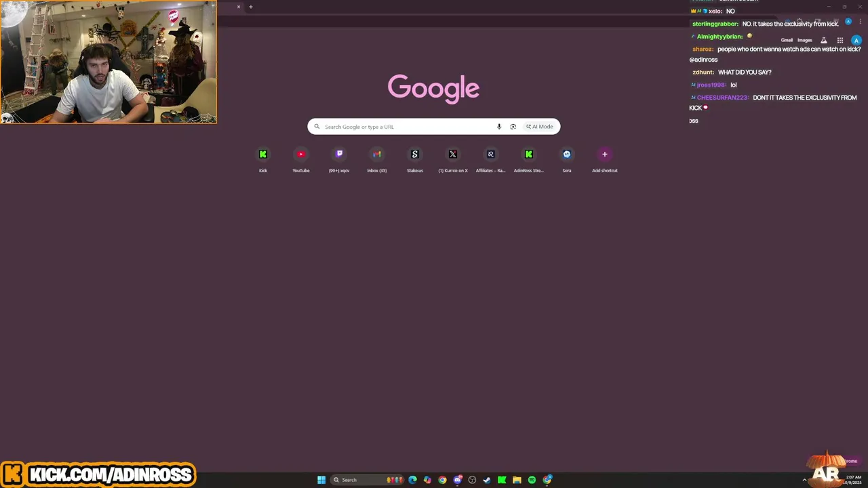Click username sharoz in chat
The width and height of the screenshot is (868, 488).
(703, 49)
